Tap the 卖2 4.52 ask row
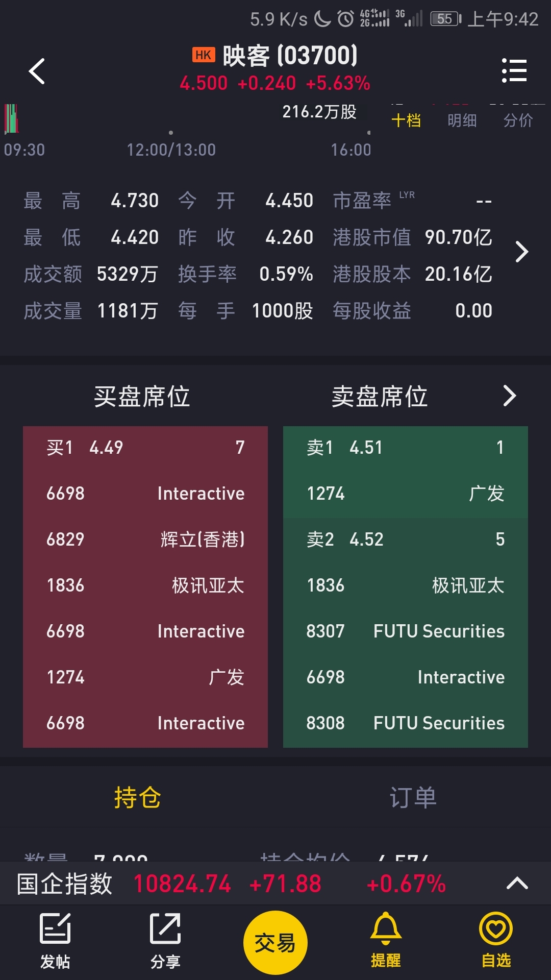551x980 pixels. point(406,540)
